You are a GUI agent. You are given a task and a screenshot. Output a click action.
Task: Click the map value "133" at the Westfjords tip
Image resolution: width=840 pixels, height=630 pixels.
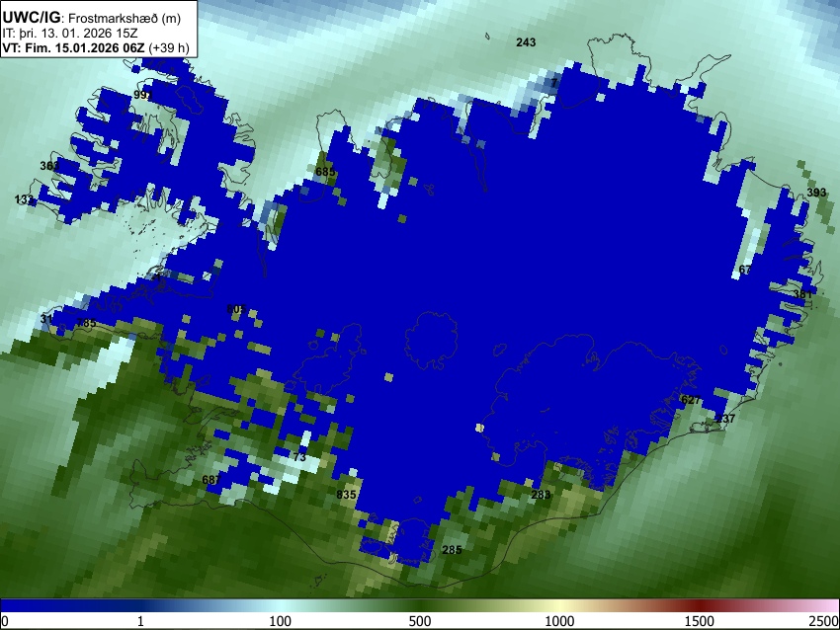click(x=24, y=199)
